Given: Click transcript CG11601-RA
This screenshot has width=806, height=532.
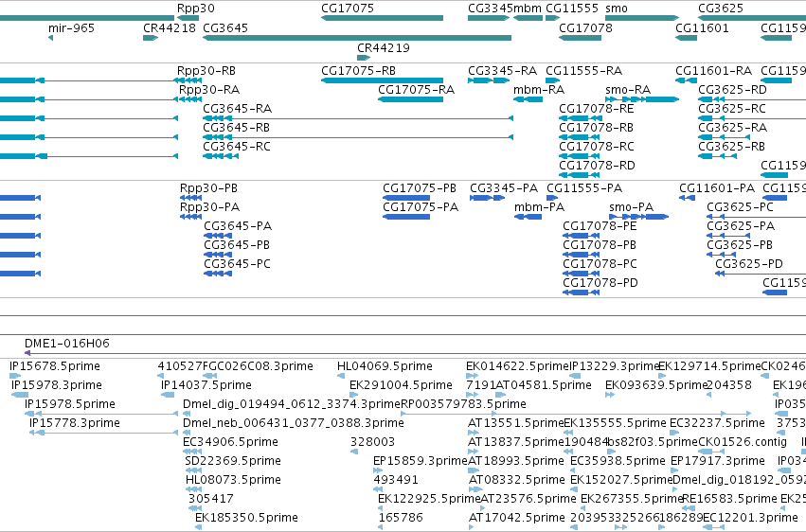Looking at the screenshot, I should pyautogui.click(x=713, y=71).
